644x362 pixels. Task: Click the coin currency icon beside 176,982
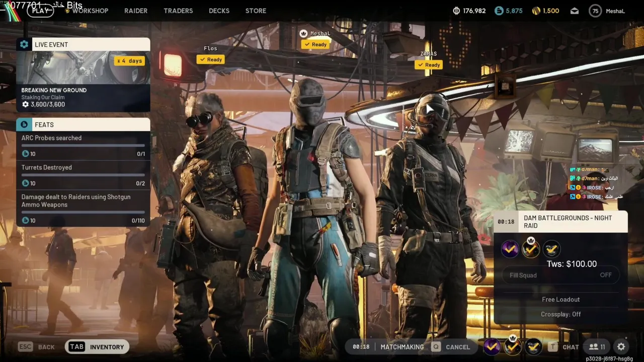pos(456,11)
